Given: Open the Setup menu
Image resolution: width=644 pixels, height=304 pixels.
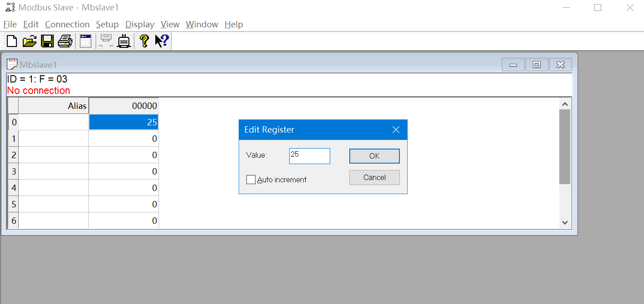Looking at the screenshot, I should click(107, 25).
